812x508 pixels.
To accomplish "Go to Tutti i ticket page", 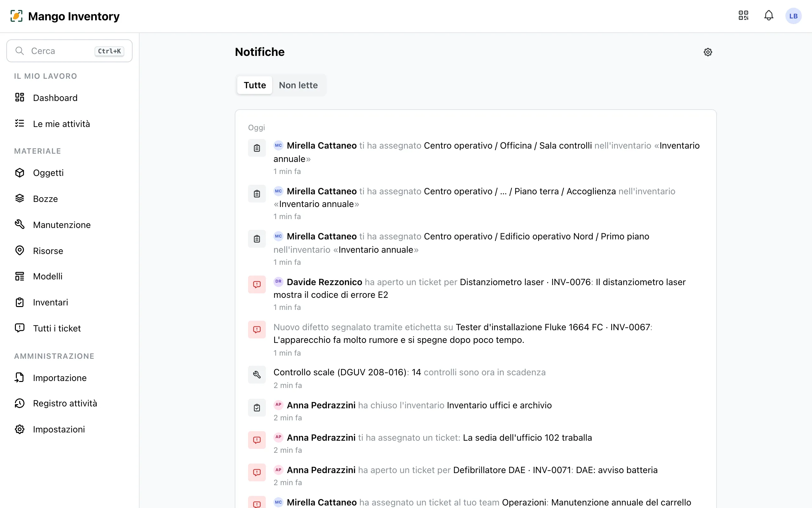I will coord(69,328).
